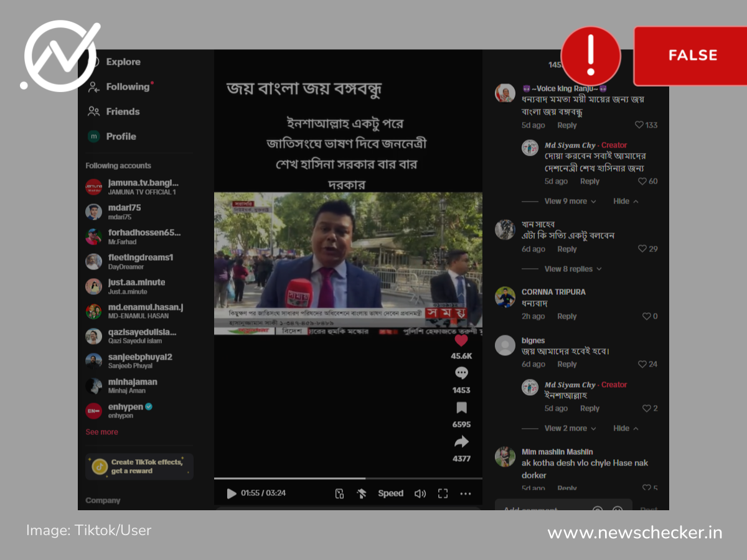Image resolution: width=747 pixels, height=560 pixels.
Task: Like the creator reply with 2 likes
Action: click(x=646, y=408)
